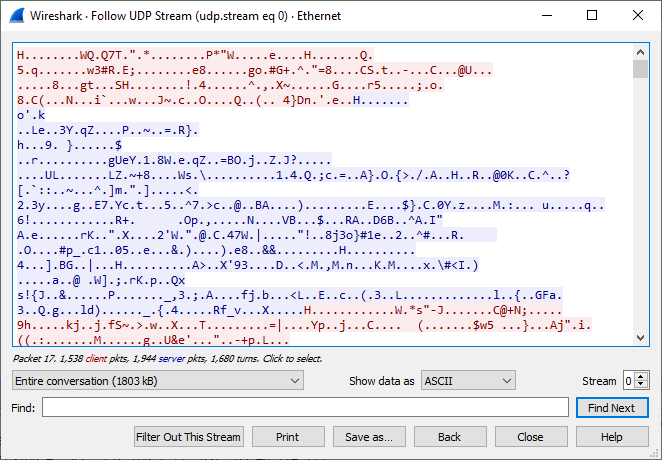Image resolution: width=662 pixels, height=460 pixels.
Task: Select the line starting "[.`::..~...^.]m"
Action: click(x=108, y=190)
